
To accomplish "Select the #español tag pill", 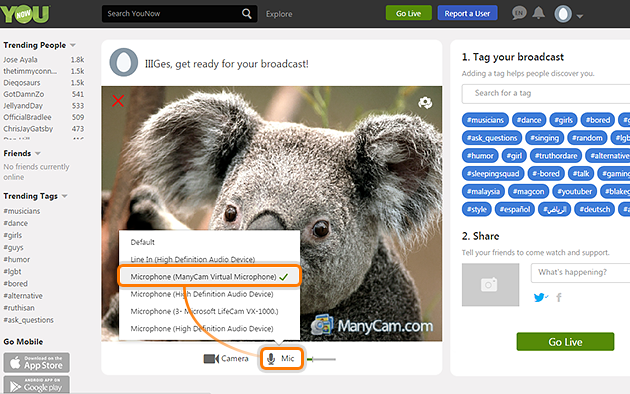I will (x=515, y=209).
